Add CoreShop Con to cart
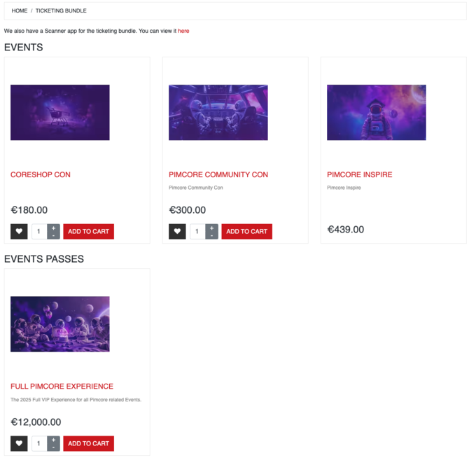Screen dimensions: 476x472 click(89, 231)
